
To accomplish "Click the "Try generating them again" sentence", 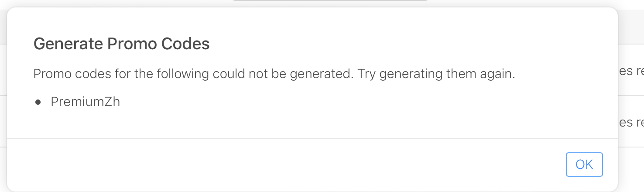I will [x=436, y=74].
